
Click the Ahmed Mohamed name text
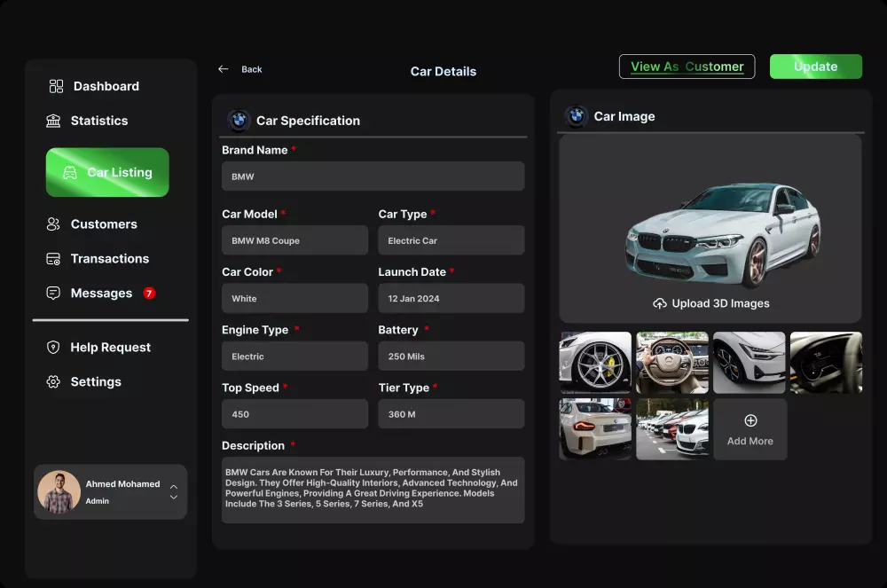(122, 484)
